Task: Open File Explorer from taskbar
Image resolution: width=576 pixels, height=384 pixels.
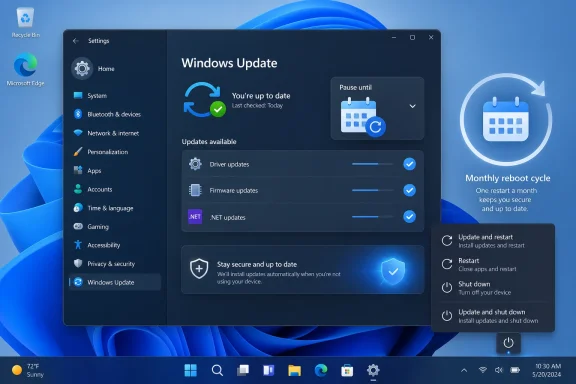Action: point(295,370)
